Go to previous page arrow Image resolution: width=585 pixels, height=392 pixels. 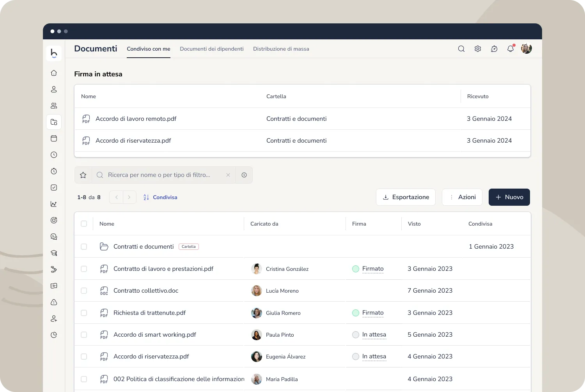click(116, 197)
